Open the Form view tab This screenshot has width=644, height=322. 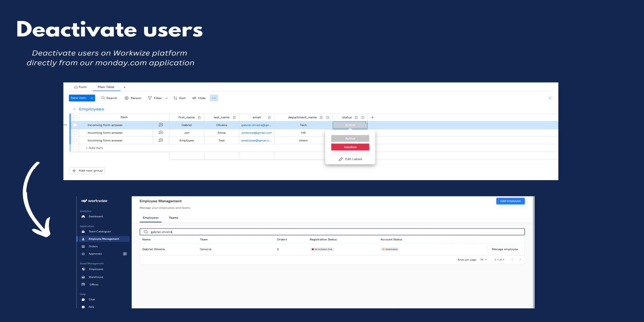[x=80, y=87]
